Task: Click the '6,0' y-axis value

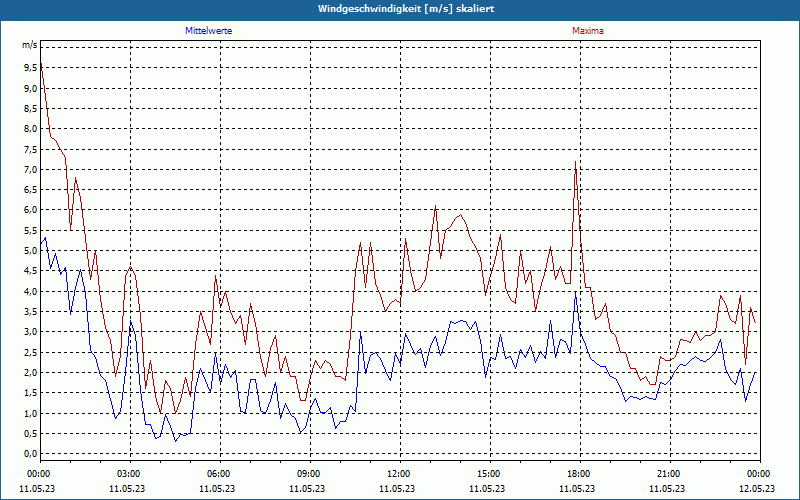Action: (31, 210)
